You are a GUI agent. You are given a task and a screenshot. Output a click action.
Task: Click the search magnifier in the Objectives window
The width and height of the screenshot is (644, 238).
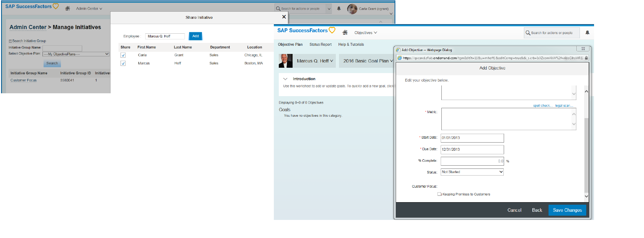(528, 33)
